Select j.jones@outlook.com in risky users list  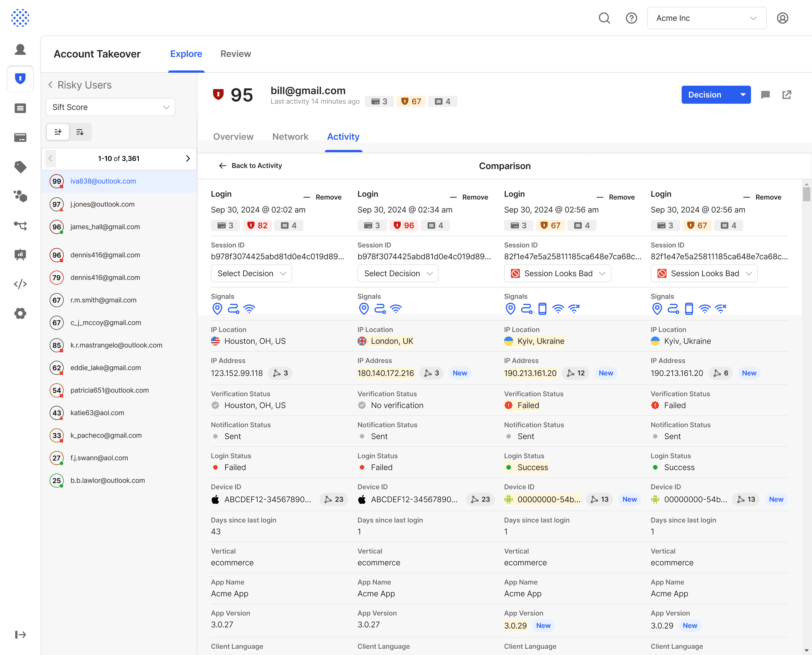click(x=102, y=204)
